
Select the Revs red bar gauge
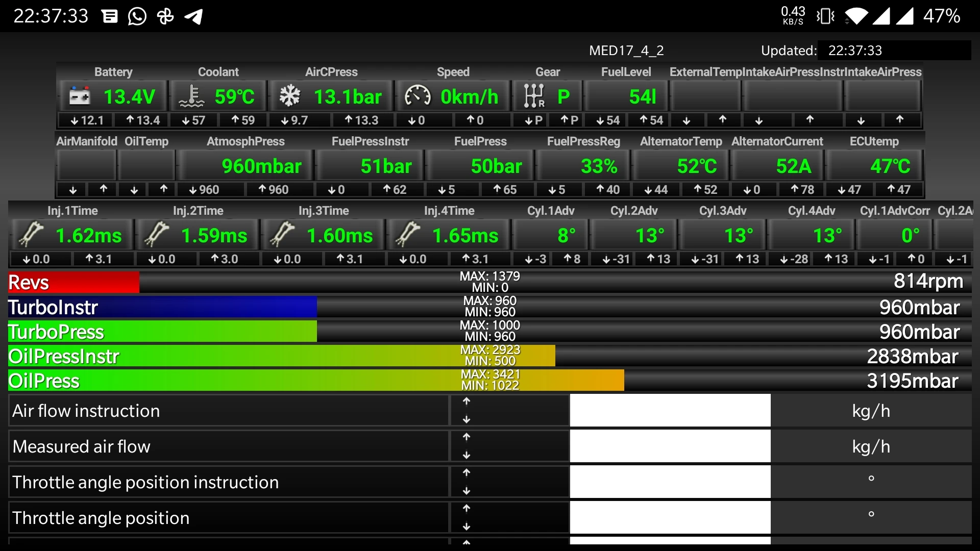(x=73, y=282)
